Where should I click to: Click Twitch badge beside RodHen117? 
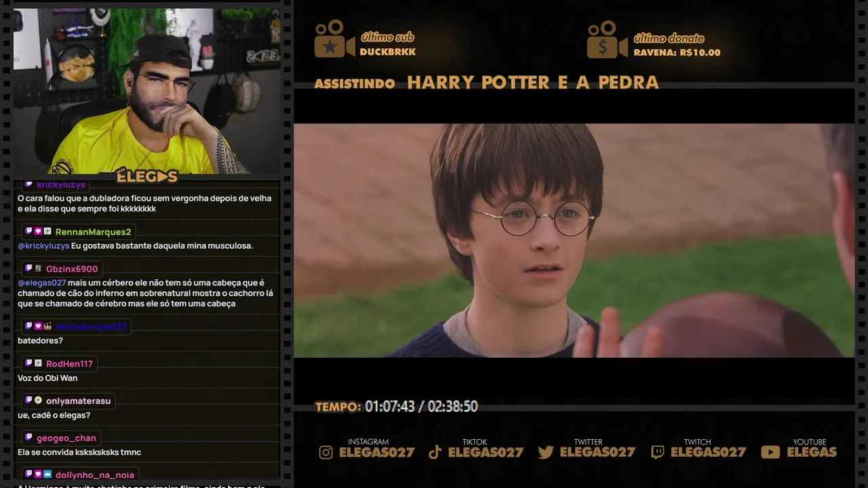[28, 363]
